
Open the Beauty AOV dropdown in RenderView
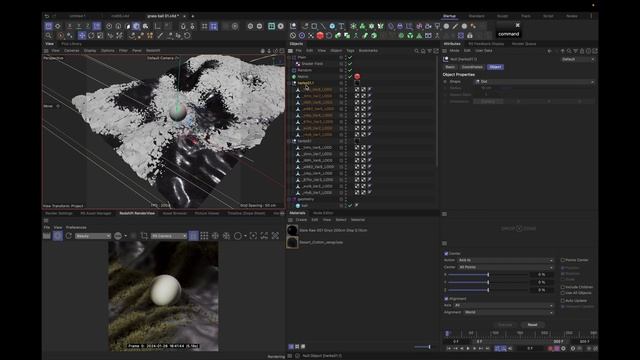pyautogui.click(x=93, y=236)
